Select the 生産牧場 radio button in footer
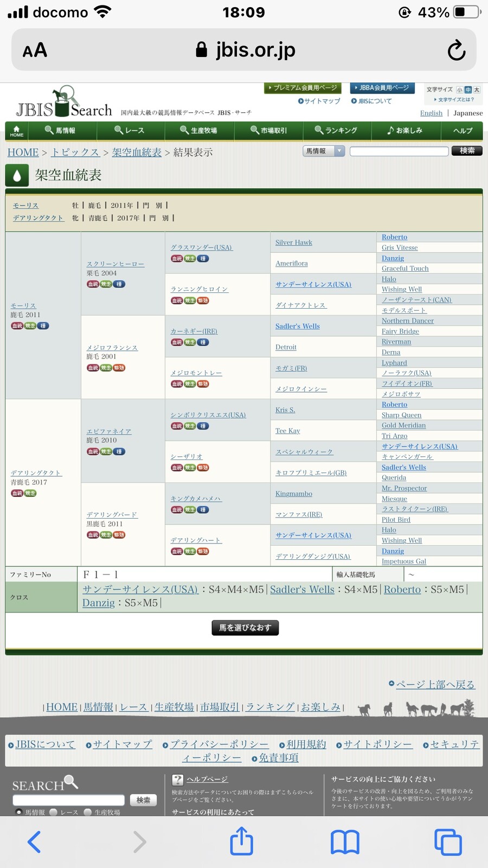488x868 pixels. point(87,812)
